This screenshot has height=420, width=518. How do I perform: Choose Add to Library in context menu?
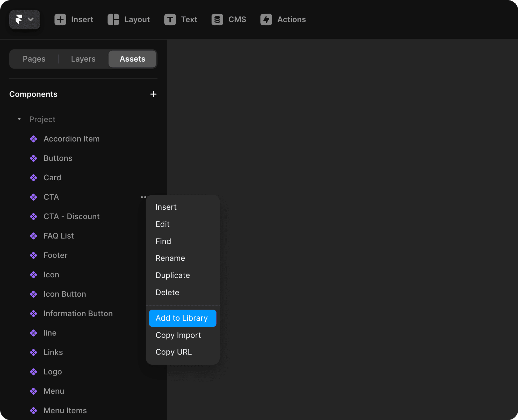[x=182, y=318]
